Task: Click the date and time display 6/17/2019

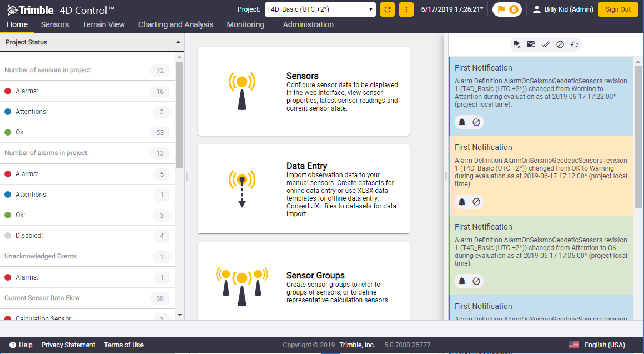Action: click(452, 9)
